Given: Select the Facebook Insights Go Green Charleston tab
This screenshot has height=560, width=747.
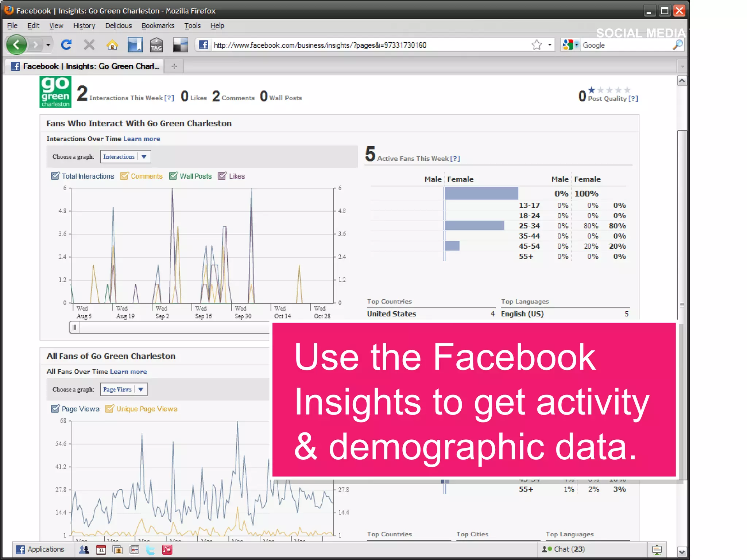Looking at the screenshot, I should coord(85,66).
